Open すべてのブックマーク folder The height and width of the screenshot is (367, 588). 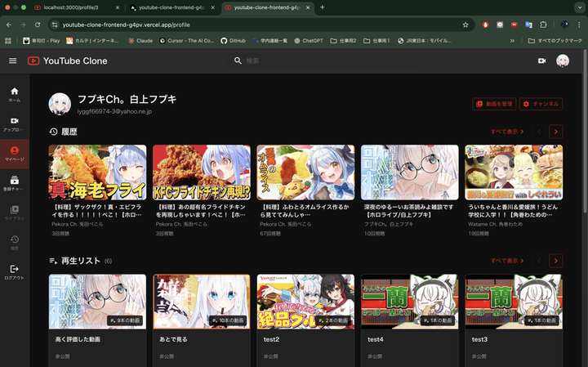(x=555, y=41)
